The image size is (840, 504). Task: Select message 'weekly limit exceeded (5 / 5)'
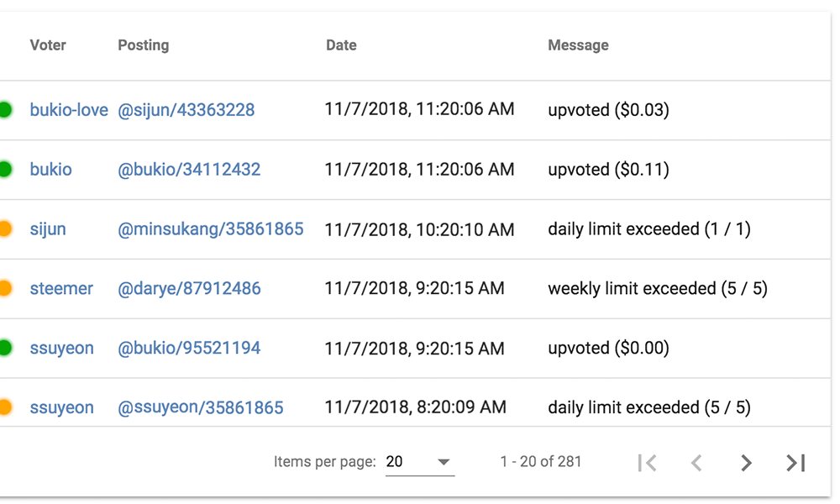tap(658, 289)
